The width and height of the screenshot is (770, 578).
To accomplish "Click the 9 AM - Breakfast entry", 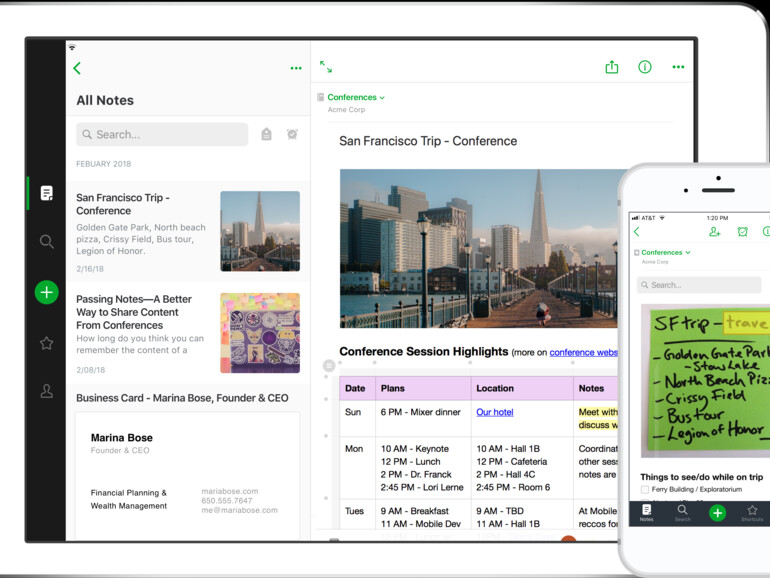I will pos(414,511).
